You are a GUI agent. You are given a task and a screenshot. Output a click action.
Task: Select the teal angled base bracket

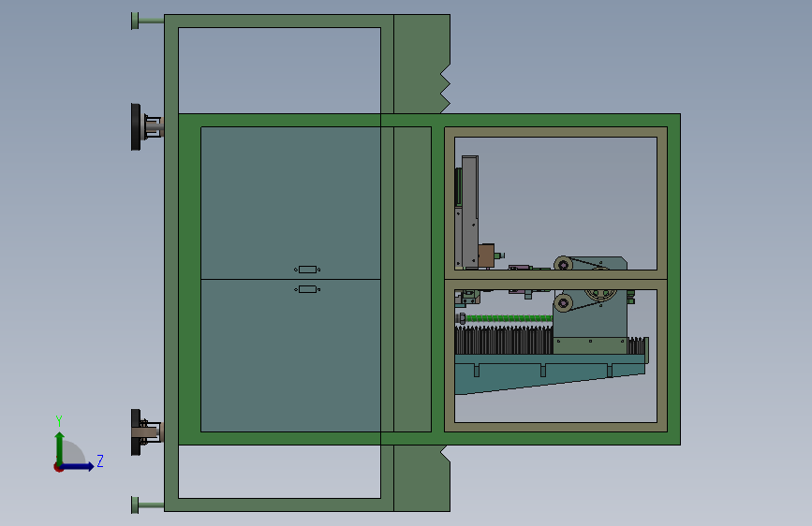(550, 373)
